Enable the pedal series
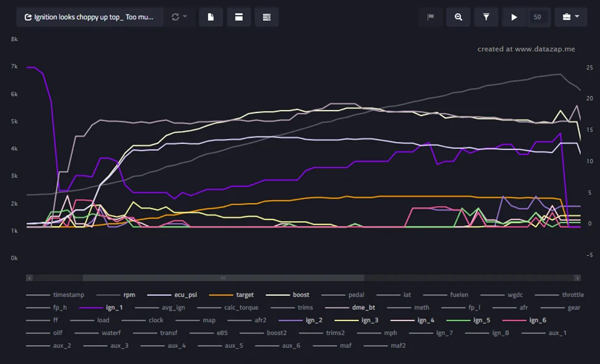600x364 pixels. (x=343, y=295)
